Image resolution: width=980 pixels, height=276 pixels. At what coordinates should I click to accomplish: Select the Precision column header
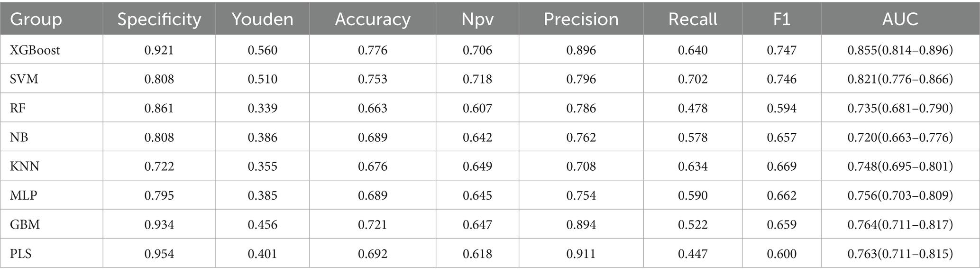581,19
